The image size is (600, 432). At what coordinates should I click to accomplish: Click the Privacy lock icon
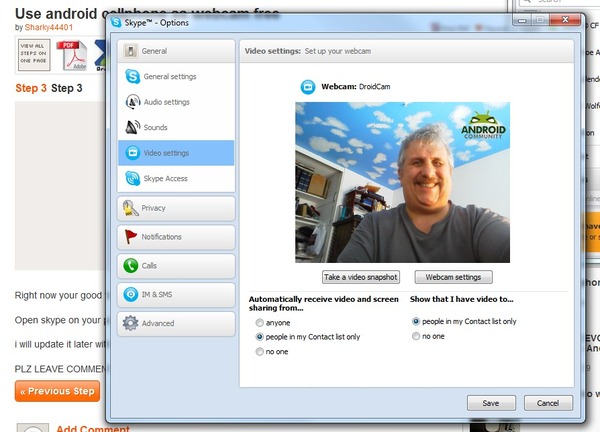point(130,208)
